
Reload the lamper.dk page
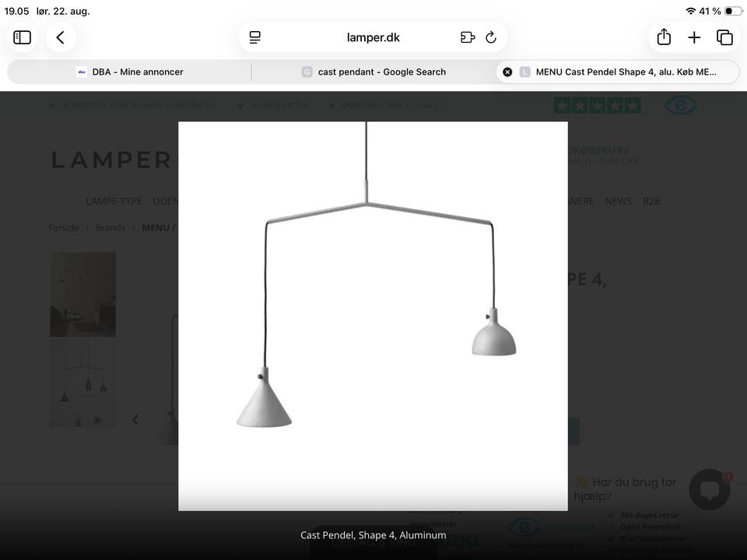491,37
